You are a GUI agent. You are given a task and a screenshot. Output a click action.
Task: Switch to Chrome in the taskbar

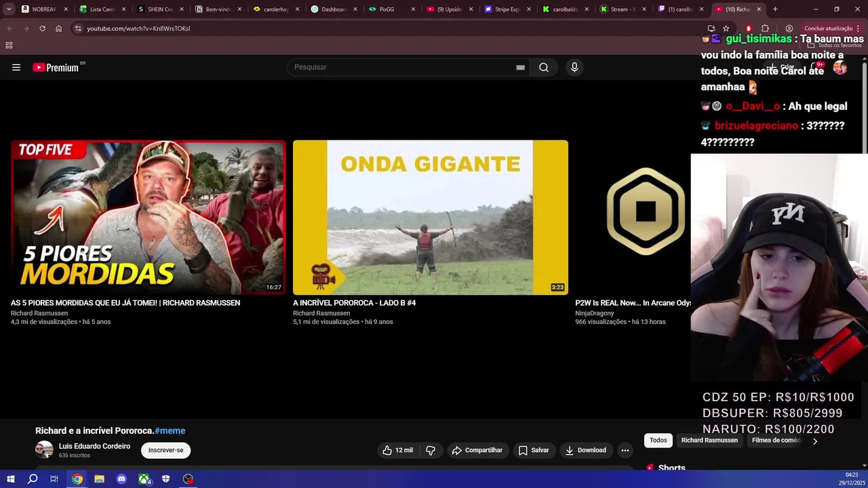77,479
